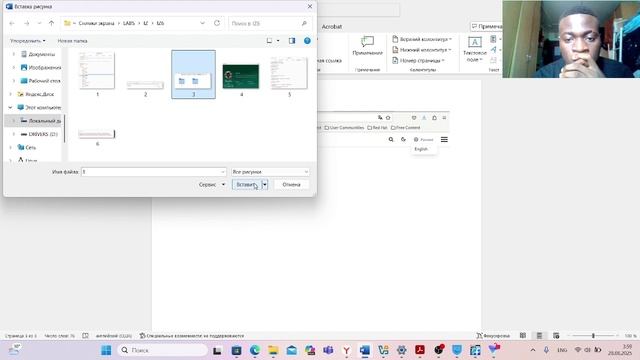Click the folder search field in dialog

coord(270,23)
